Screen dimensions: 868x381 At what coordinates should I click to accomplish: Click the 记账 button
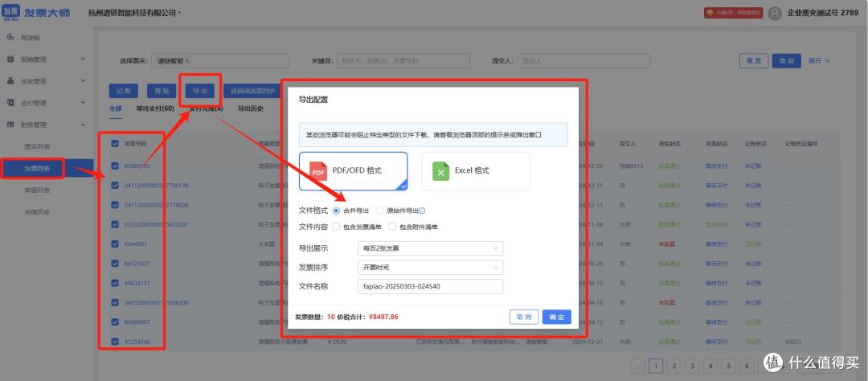(124, 92)
